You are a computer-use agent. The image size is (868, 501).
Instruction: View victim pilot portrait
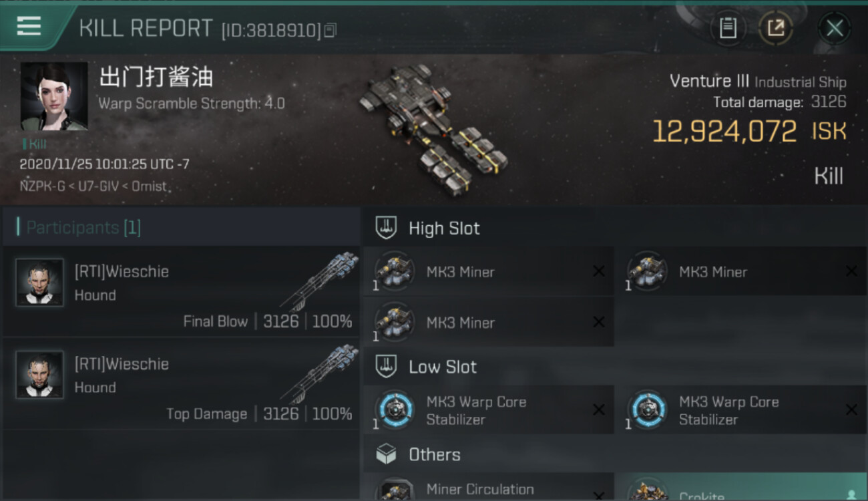pyautogui.click(x=54, y=96)
